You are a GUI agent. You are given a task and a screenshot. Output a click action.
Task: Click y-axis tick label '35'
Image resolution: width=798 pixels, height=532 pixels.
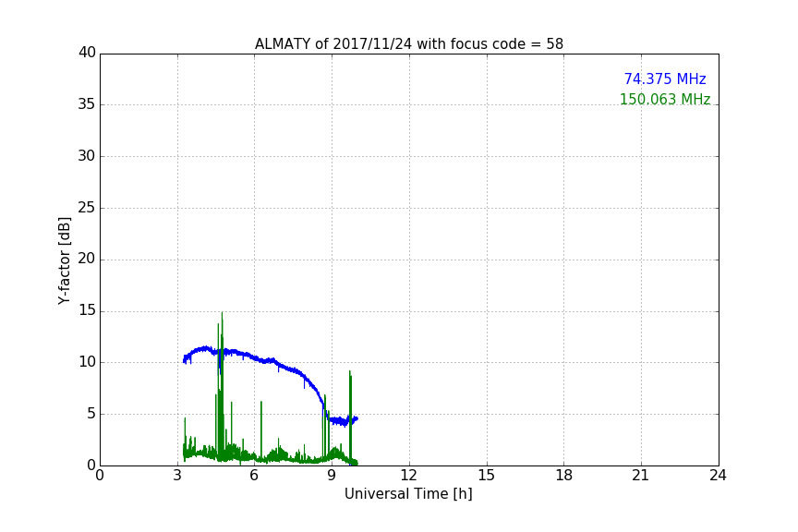point(87,104)
